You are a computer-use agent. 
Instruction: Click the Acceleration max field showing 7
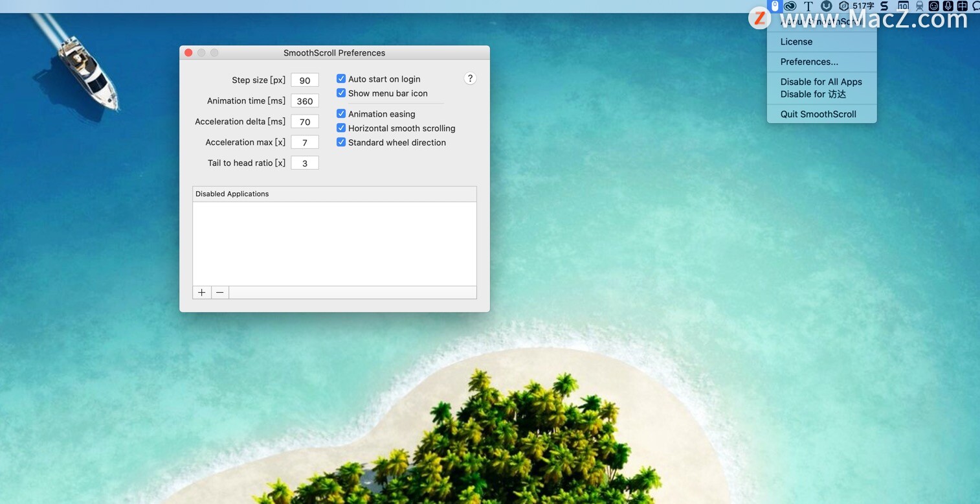305,143
